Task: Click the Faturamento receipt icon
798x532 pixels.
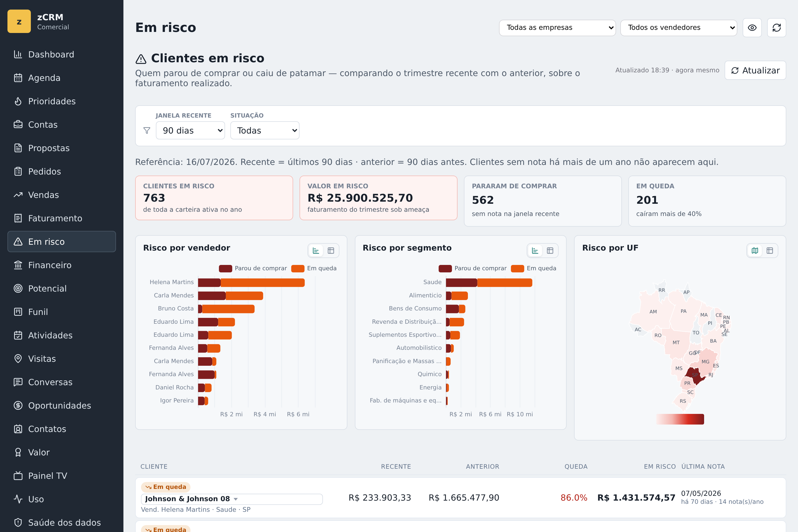Action: 18,218
